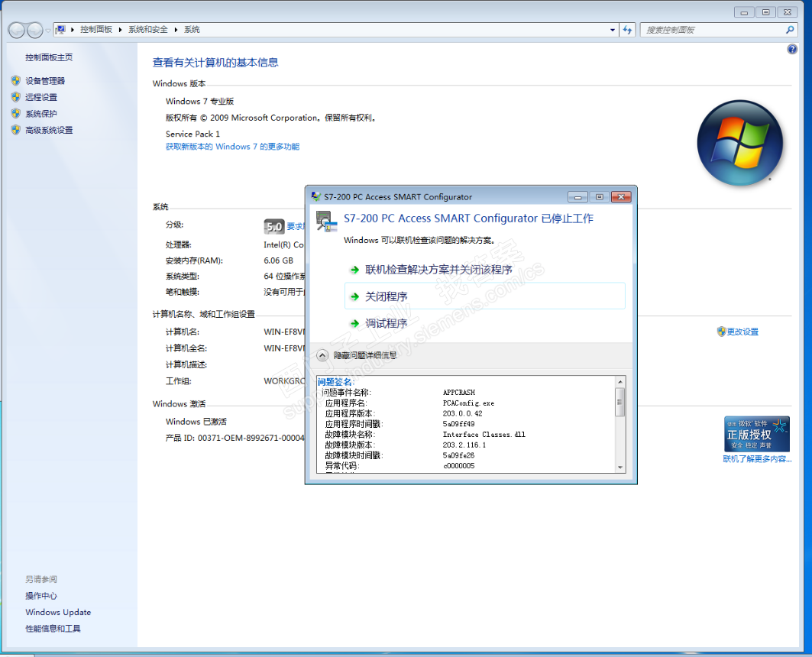Viewport: 812px width, 657px height.
Task: Open 操作中心 in the See also section
Action: (x=41, y=596)
